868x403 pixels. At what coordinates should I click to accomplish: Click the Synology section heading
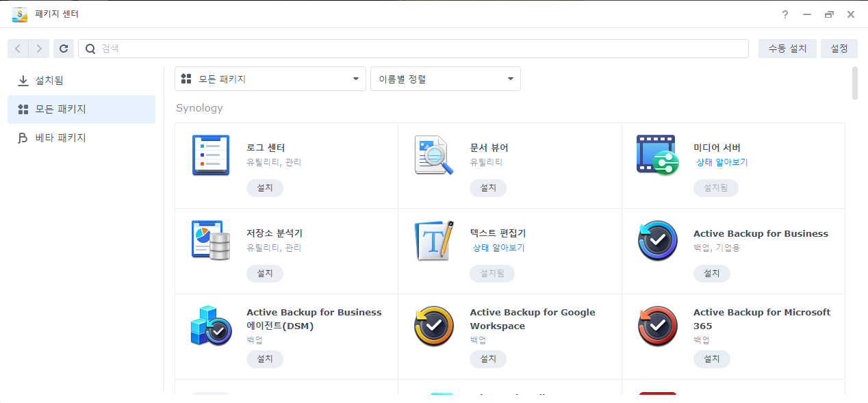tap(199, 108)
